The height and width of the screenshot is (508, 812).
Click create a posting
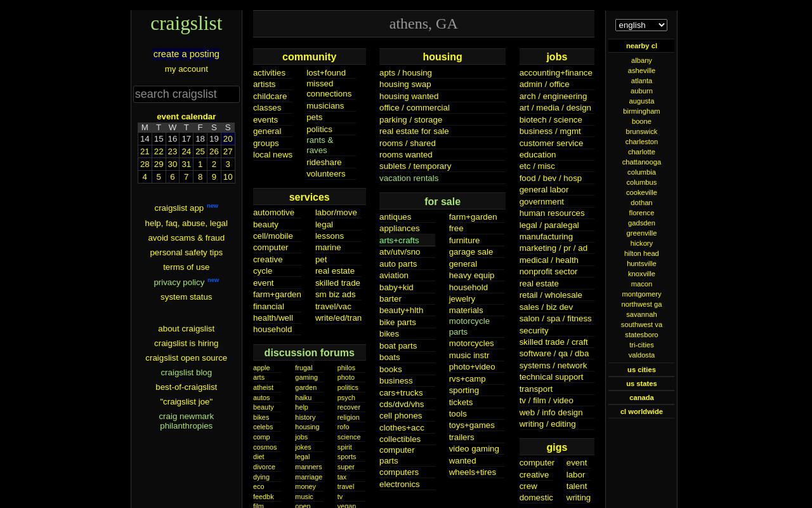pos(187,54)
